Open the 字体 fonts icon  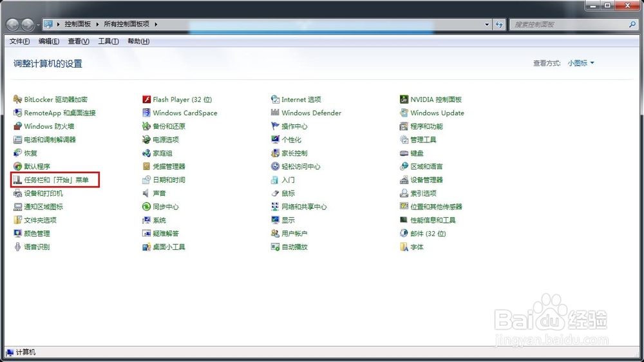pos(404,247)
